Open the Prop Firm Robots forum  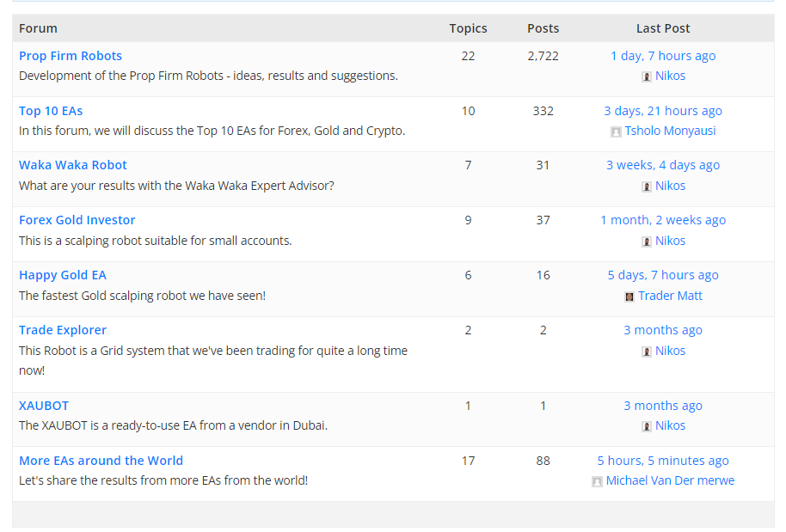pos(71,56)
